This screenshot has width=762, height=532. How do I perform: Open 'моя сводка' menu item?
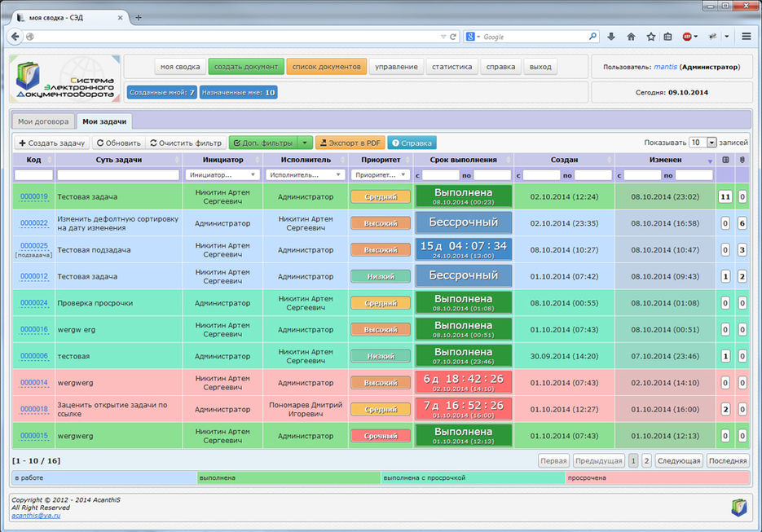click(180, 67)
